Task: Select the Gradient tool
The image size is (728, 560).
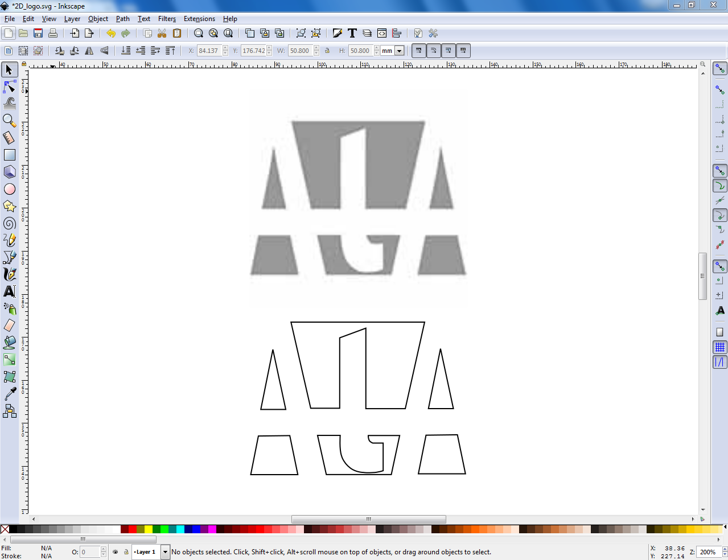Action: [10, 360]
